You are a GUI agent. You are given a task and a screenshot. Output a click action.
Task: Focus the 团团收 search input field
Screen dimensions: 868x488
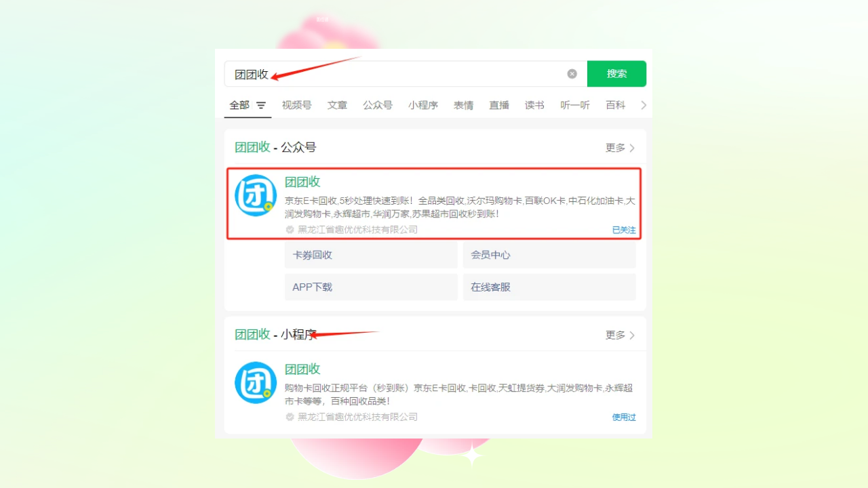click(x=406, y=74)
